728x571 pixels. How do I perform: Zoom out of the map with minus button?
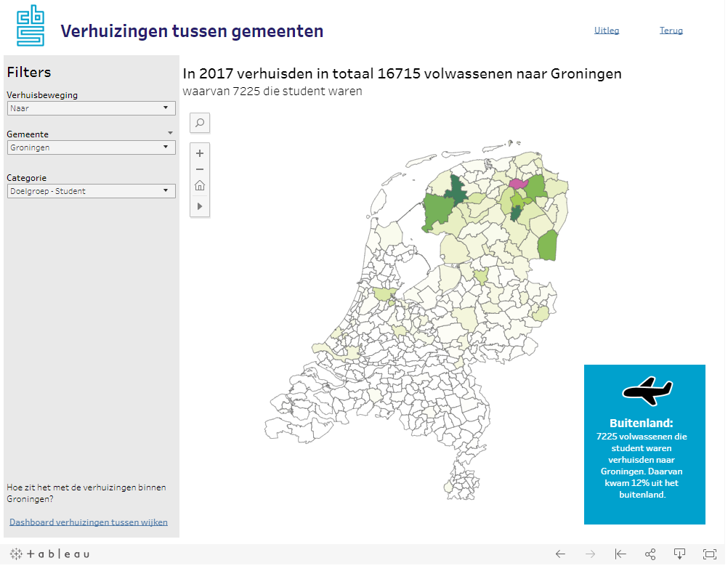[200, 169]
